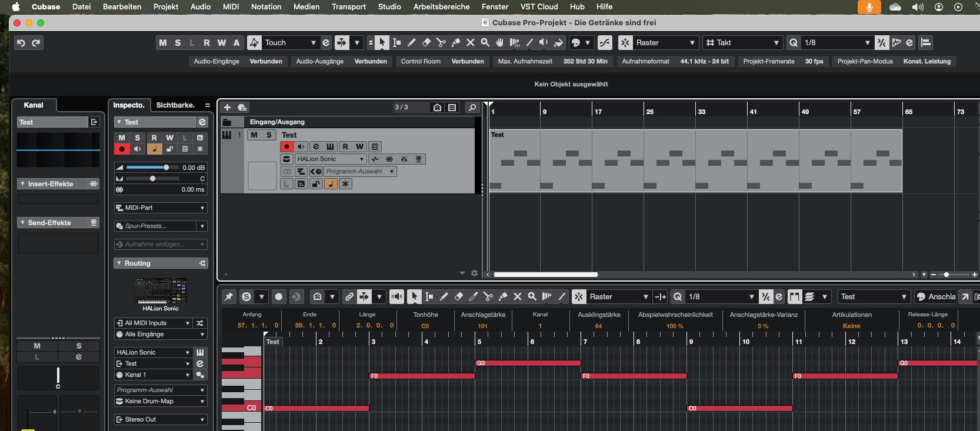Click the Anschla button in key editor

(x=936, y=296)
